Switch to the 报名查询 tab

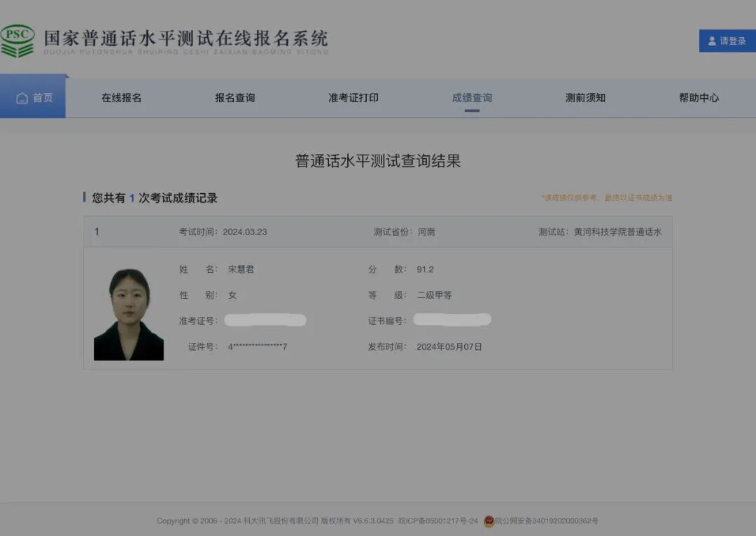pos(234,97)
